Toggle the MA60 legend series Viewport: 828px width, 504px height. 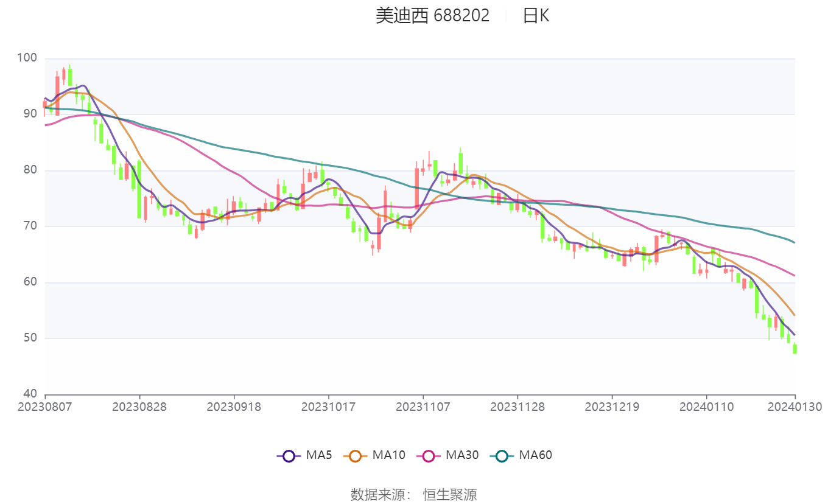[521, 455]
